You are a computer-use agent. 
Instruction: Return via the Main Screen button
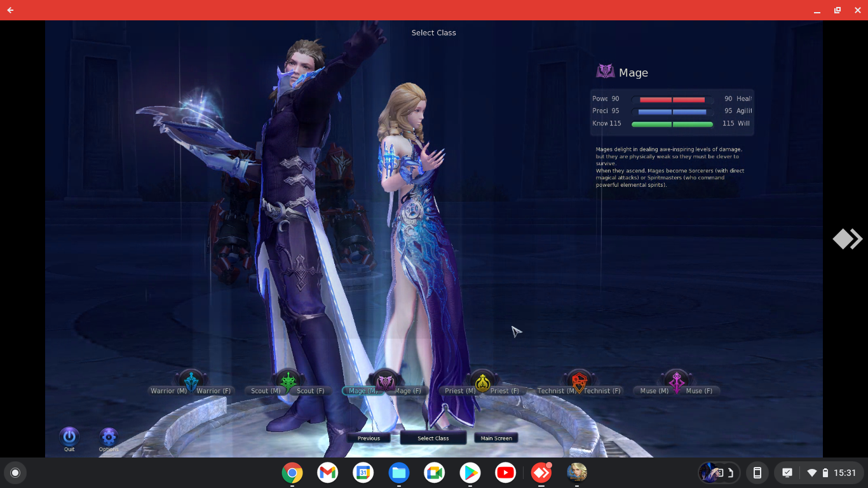click(496, 438)
